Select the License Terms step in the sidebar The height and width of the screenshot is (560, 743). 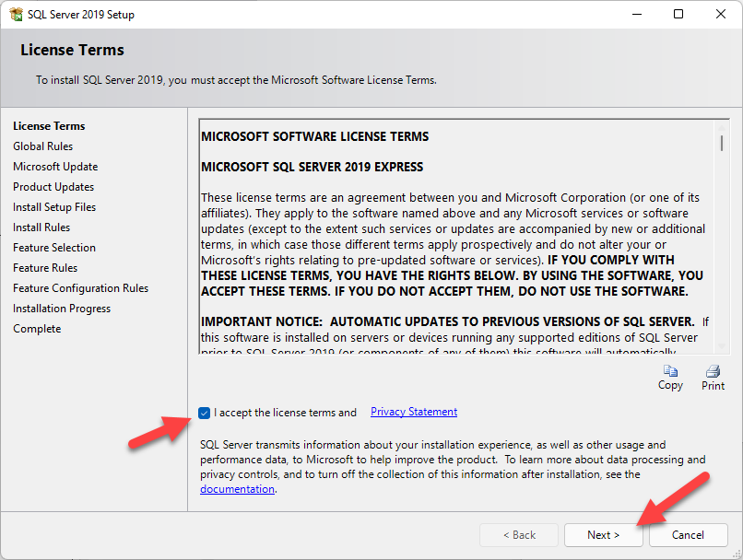pos(49,126)
